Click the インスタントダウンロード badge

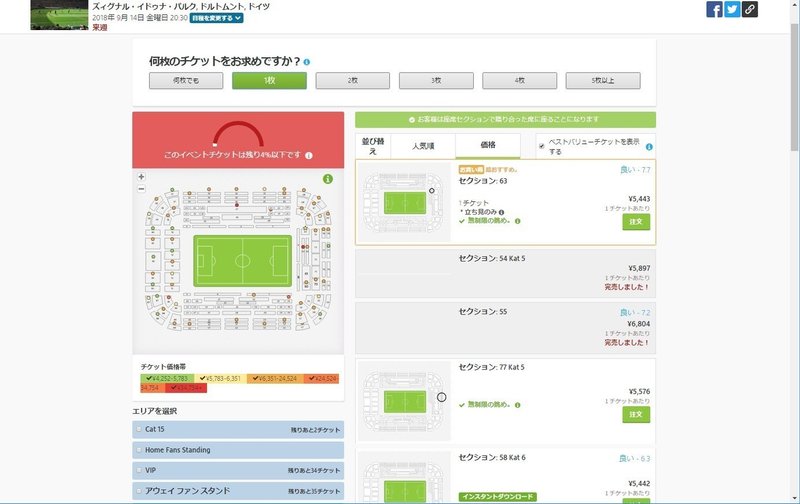497,496
